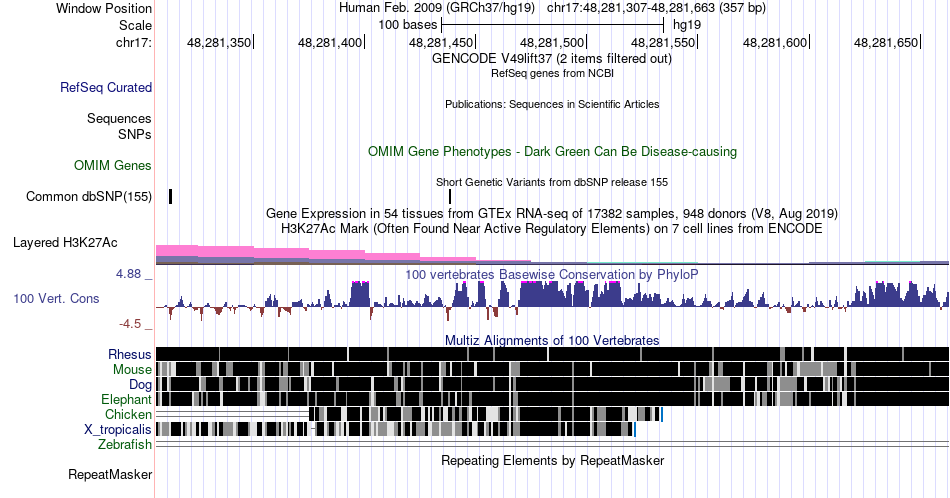Click the 48,281,500 ruler position
Viewport: 950px width, 498px height.
552,42
